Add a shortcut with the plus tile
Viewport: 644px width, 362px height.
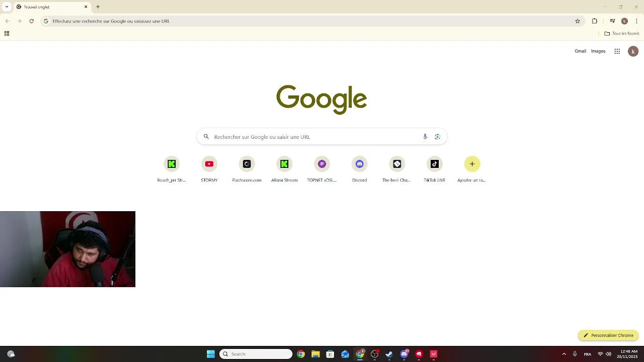pos(472,169)
